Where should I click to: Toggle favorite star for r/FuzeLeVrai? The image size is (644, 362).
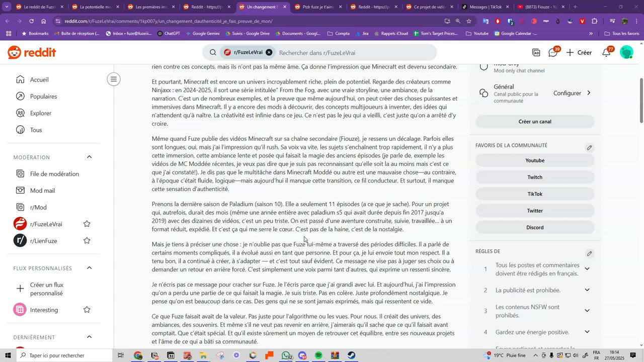(x=87, y=224)
